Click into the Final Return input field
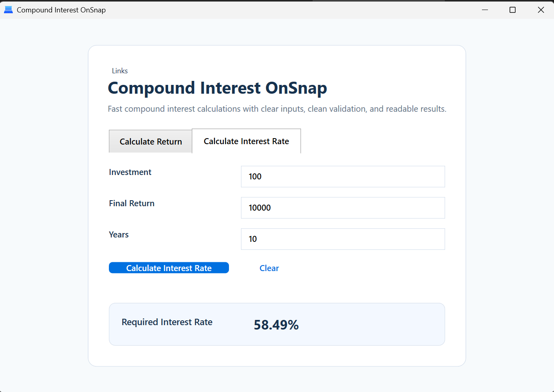This screenshot has height=392, width=554. 343,208
